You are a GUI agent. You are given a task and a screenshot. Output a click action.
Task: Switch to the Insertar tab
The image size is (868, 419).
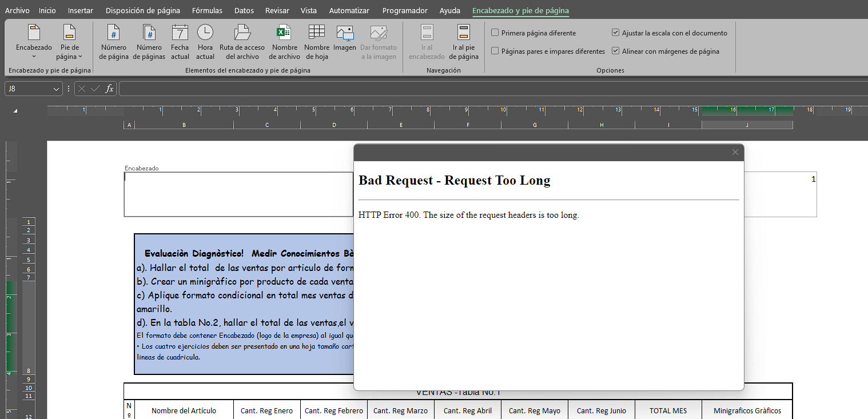pyautogui.click(x=81, y=10)
